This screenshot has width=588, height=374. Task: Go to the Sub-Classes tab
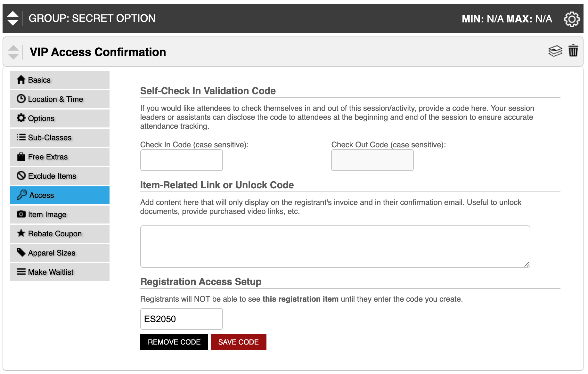(60, 138)
